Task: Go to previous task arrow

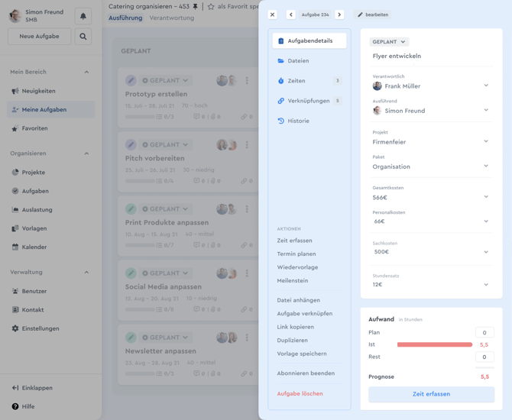Action: point(291,15)
